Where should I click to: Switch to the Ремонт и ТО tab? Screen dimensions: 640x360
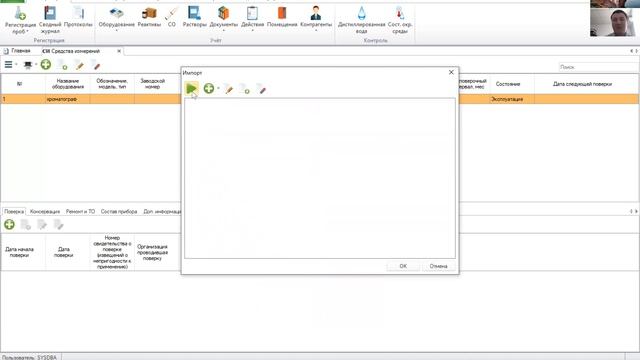tap(80, 211)
